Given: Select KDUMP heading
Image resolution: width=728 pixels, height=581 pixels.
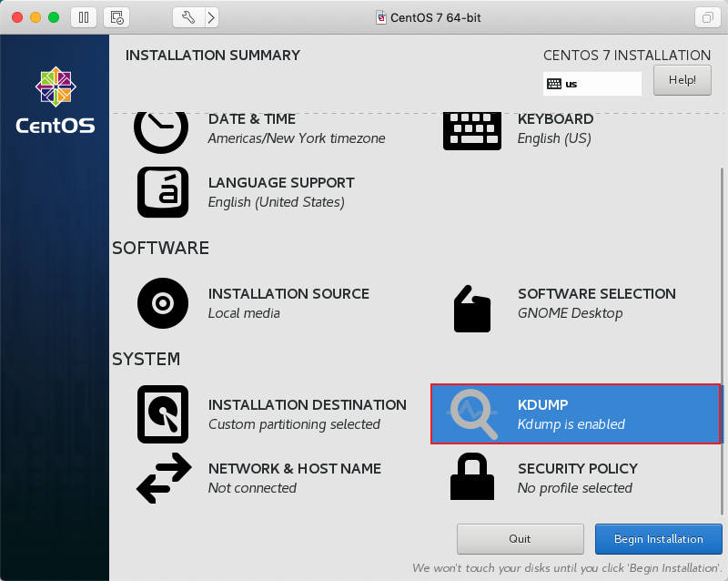Looking at the screenshot, I should pyautogui.click(x=542, y=405).
